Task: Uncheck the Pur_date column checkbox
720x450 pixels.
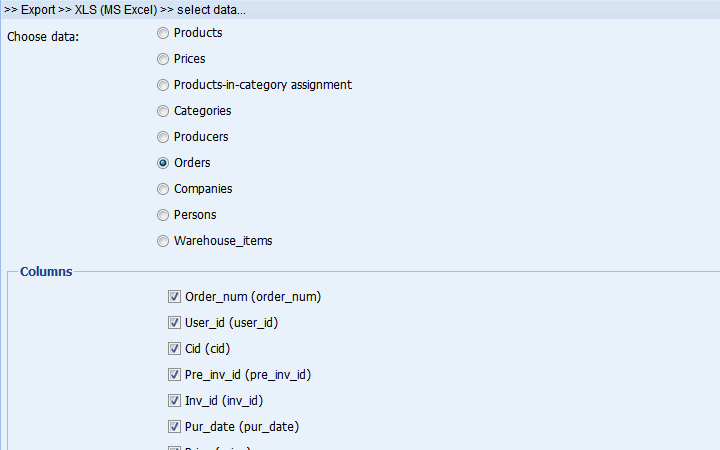Action: coord(174,427)
